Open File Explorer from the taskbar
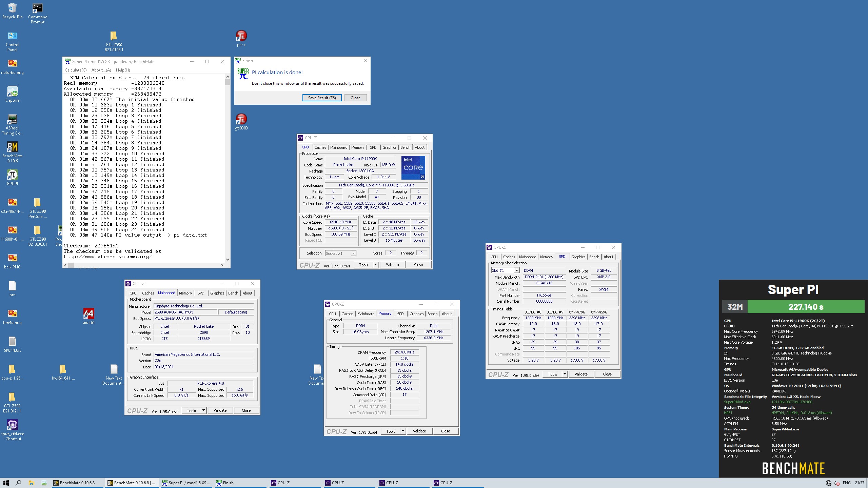This screenshot has width=868, height=488. pyautogui.click(x=31, y=483)
